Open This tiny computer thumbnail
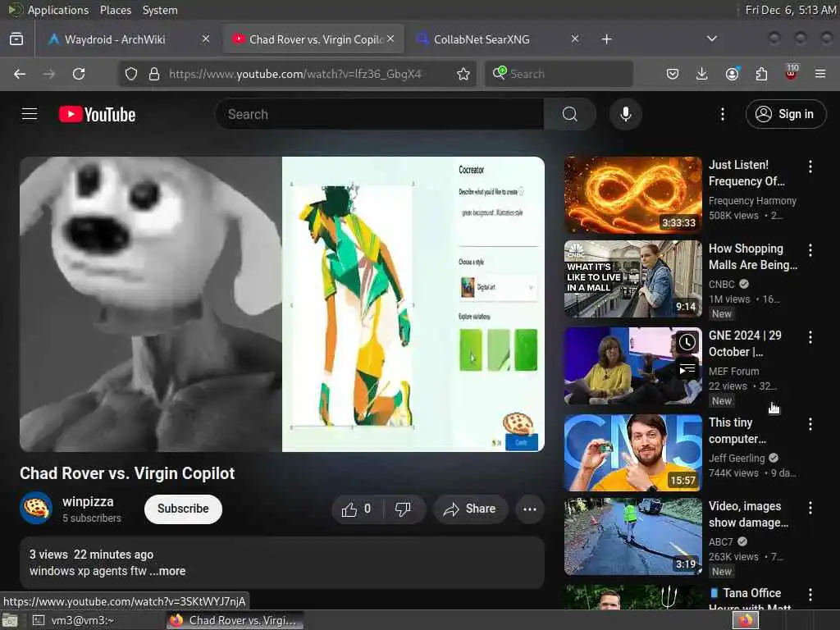The height and width of the screenshot is (630, 840). click(632, 452)
